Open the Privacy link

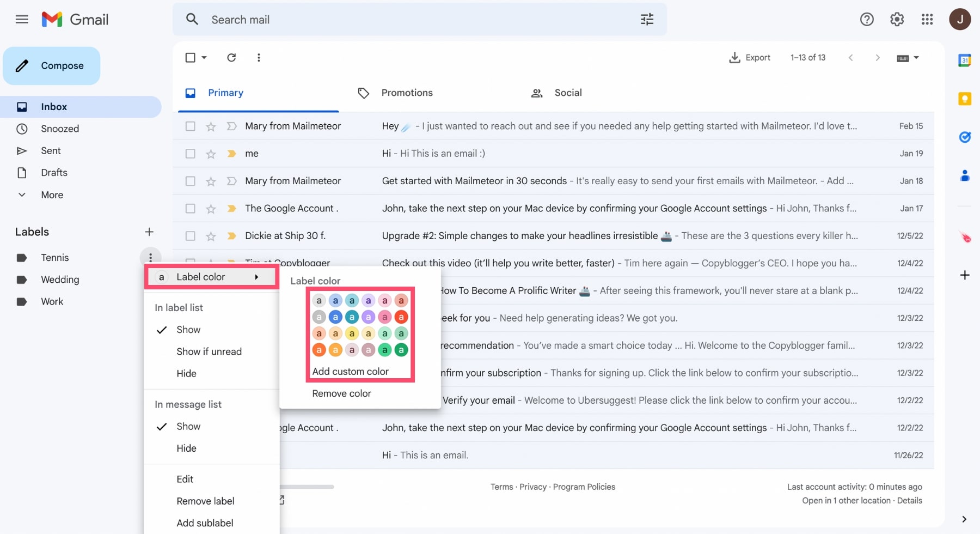533,487
